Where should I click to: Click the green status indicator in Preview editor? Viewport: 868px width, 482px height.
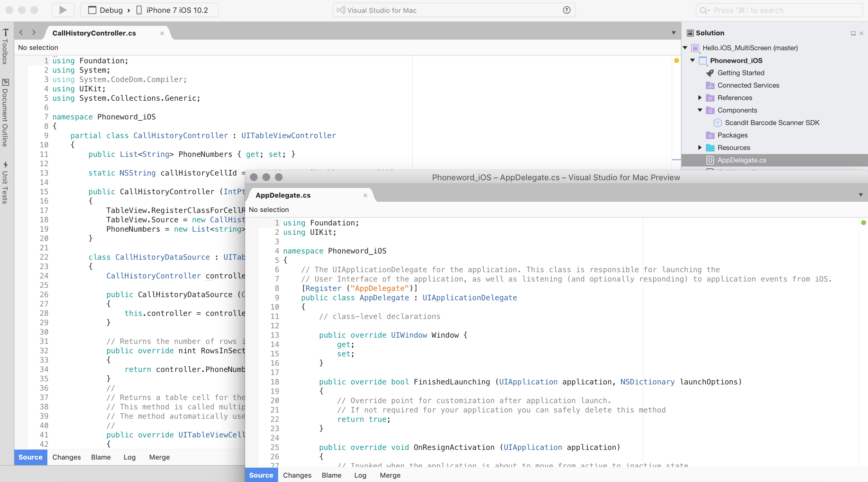click(x=863, y=223)
